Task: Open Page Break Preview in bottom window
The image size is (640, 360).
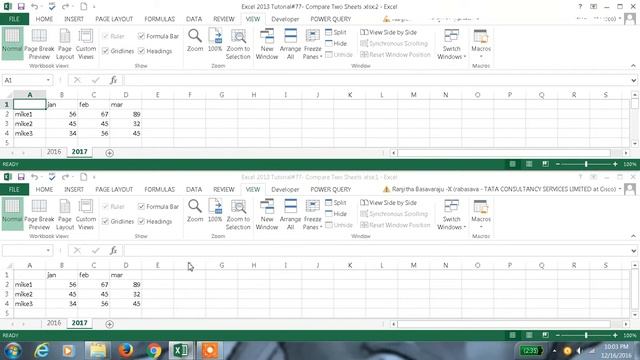Action: pyautogui.click(x=39, y=214)
